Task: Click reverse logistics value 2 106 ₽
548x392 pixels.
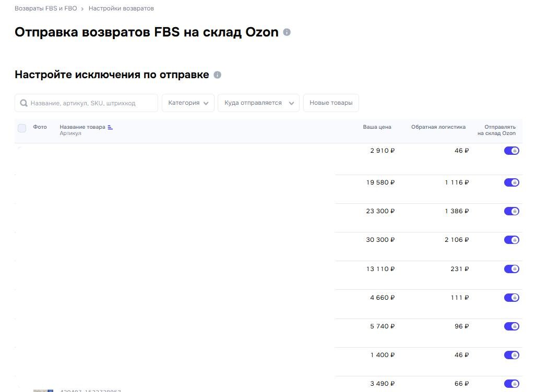Action: pyautogui.click(x=457, y=239)
